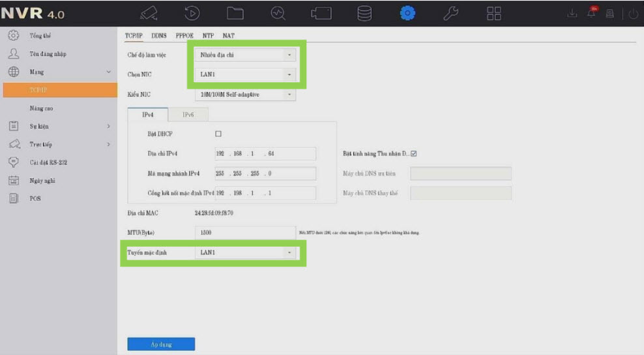Enable the Bật DHCP checkbox

(x=218, y=134)
